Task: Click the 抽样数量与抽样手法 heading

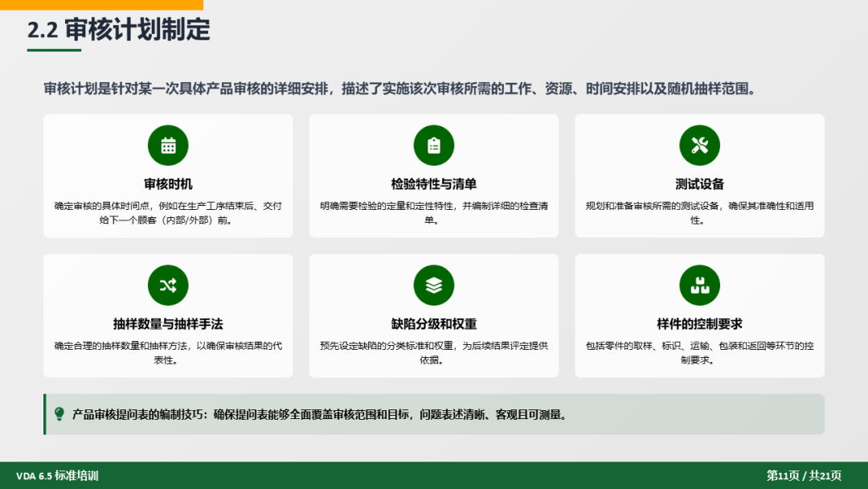Action: pyautogui.click(x=168, y=324)
